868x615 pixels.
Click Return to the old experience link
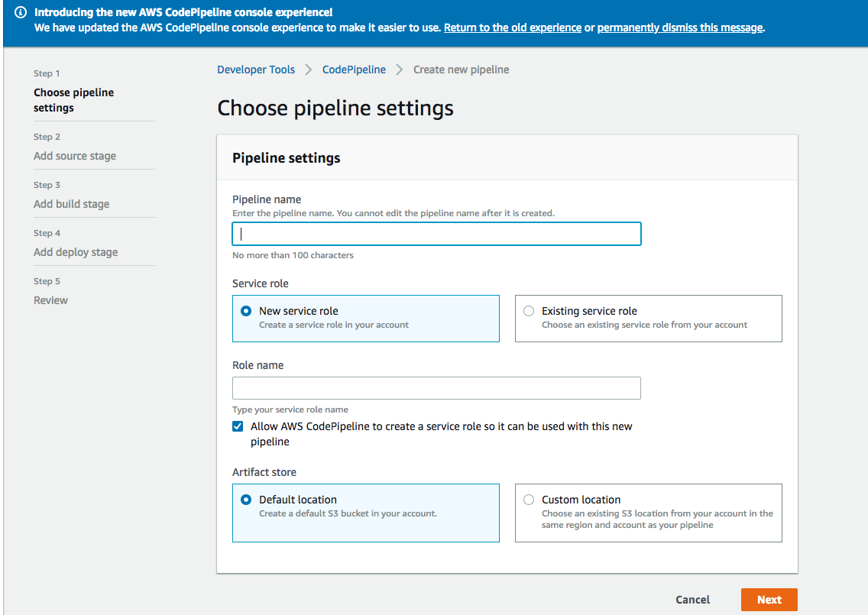coord(513,28)
